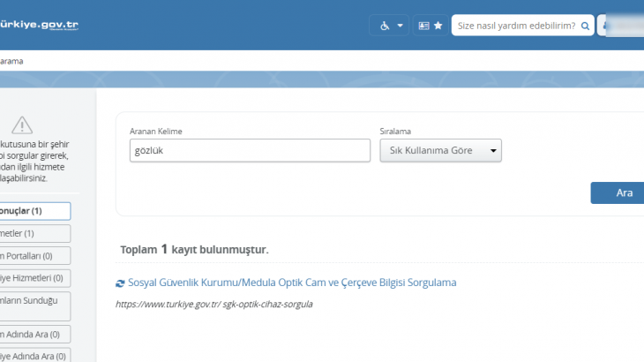Click the 'Aranan Kelime' field containing gözlük
The image size is (644, 362).
tap(250, 151)
